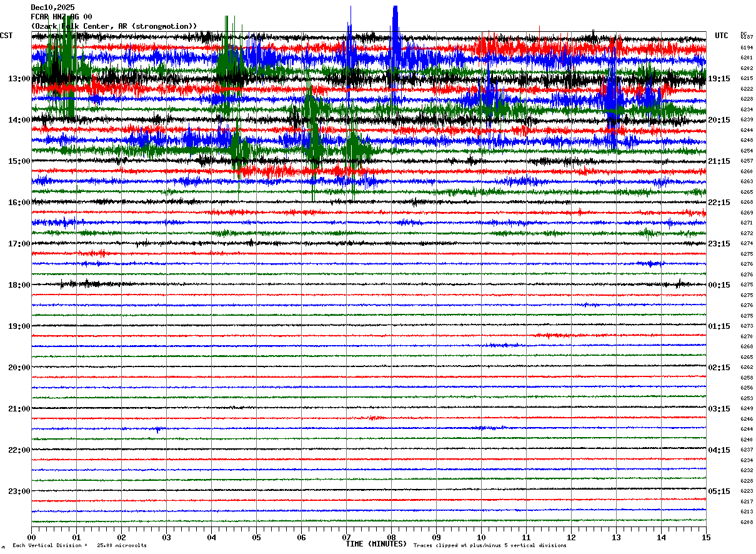Click minute 07 on the time axis
Viewport: 756px width, 554px height.
click(x=346, y=537)
